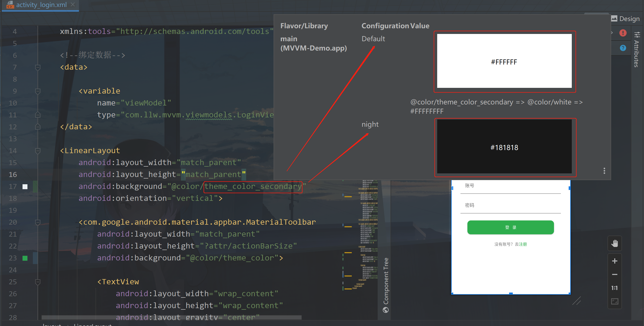Click the zoom to fit screen icon
Viewport: 644px width, 326px height.
pos(615,301)
